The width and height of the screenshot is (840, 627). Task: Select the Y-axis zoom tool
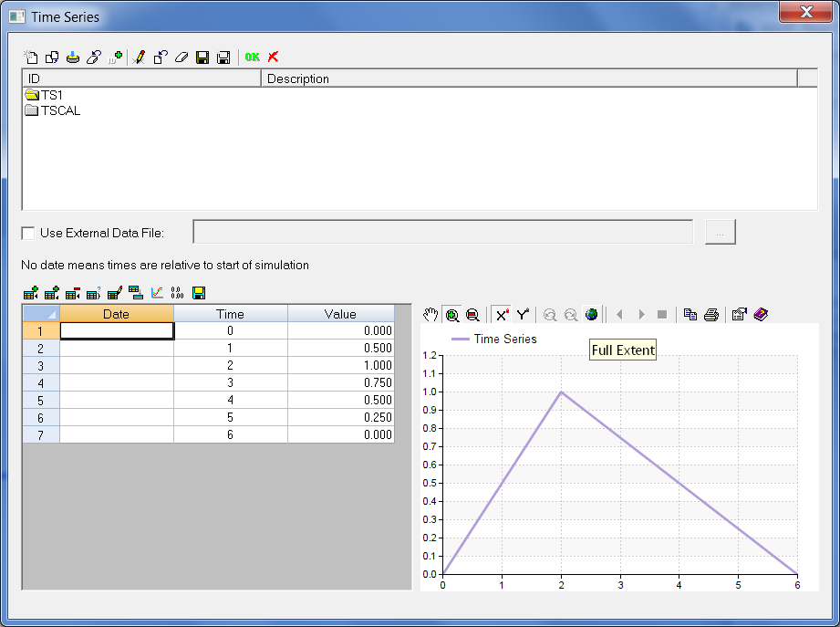tap(524, 314)
